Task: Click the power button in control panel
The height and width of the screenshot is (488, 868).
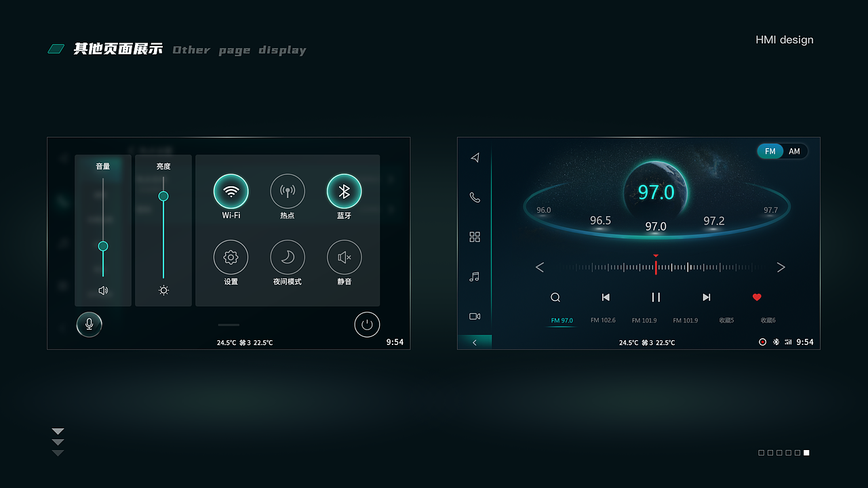Action: click(x=367, y=325)
